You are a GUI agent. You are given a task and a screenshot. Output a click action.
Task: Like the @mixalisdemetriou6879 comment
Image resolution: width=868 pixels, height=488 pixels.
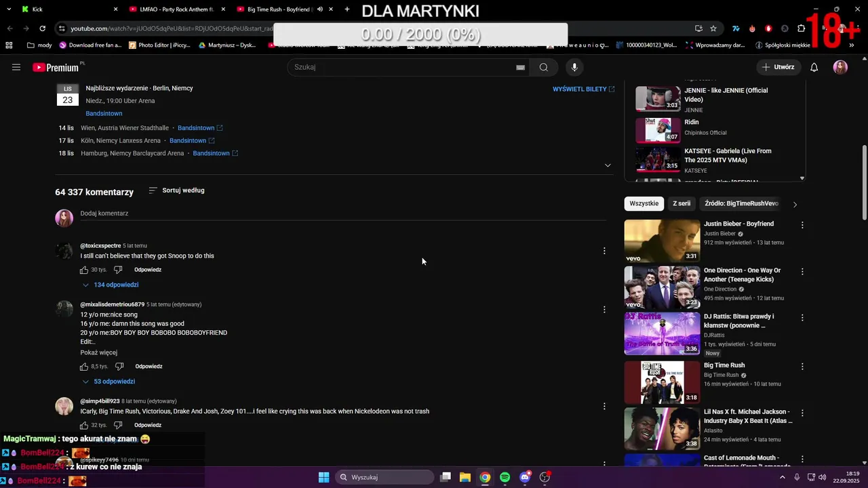pos(84,367)
